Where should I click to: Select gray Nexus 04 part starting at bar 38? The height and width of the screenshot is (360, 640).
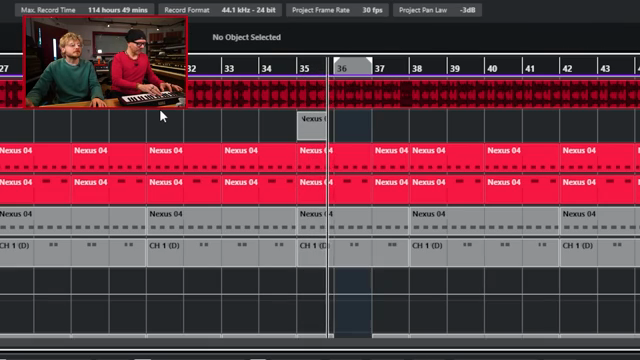[484, 221]
